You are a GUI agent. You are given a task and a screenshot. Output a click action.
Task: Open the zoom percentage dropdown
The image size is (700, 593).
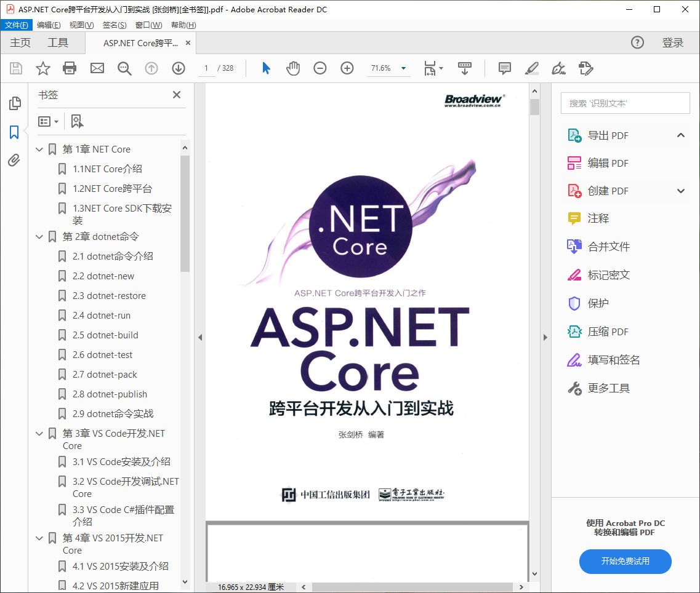tap(404, 68)
